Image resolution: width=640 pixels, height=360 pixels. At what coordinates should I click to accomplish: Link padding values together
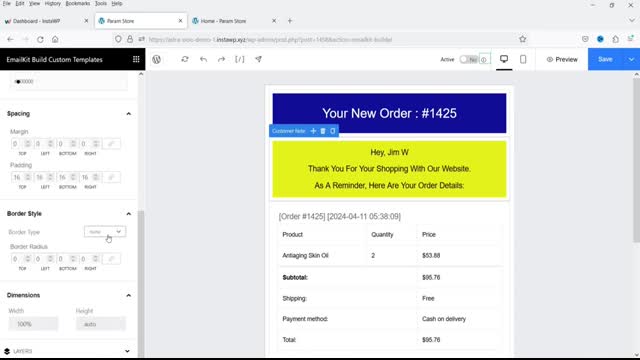click(111, 177)
